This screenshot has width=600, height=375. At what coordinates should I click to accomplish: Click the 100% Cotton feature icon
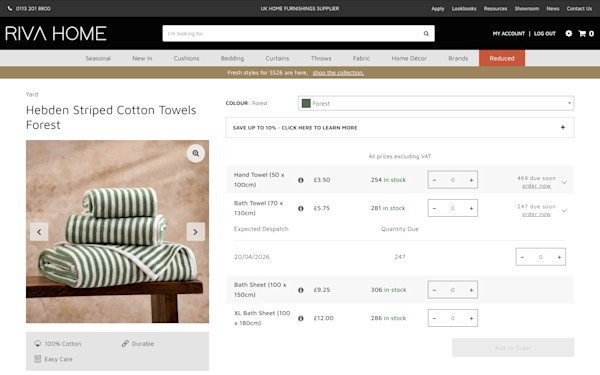pyautogui.click(x=38, y=343)
